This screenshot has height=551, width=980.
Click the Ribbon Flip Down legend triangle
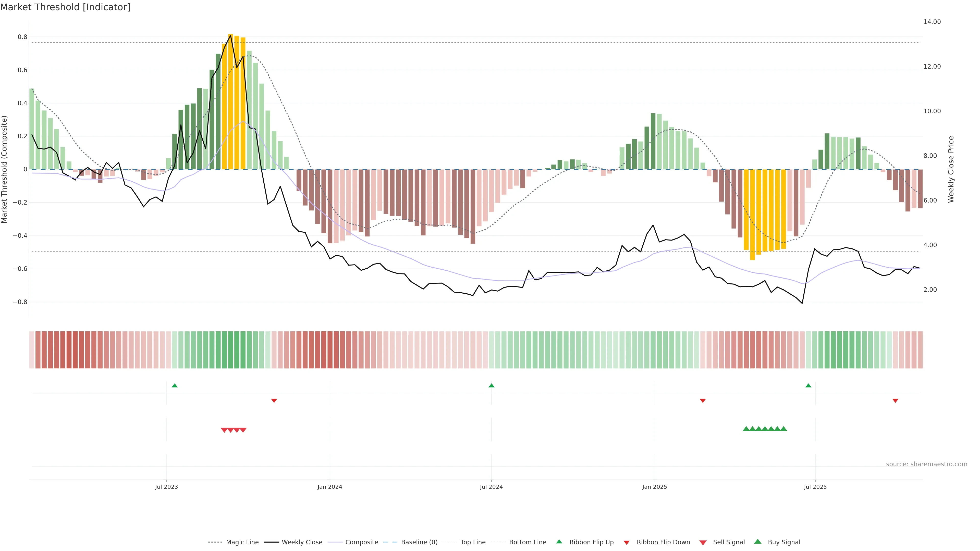pyautogui.click(x=626, y=543)
